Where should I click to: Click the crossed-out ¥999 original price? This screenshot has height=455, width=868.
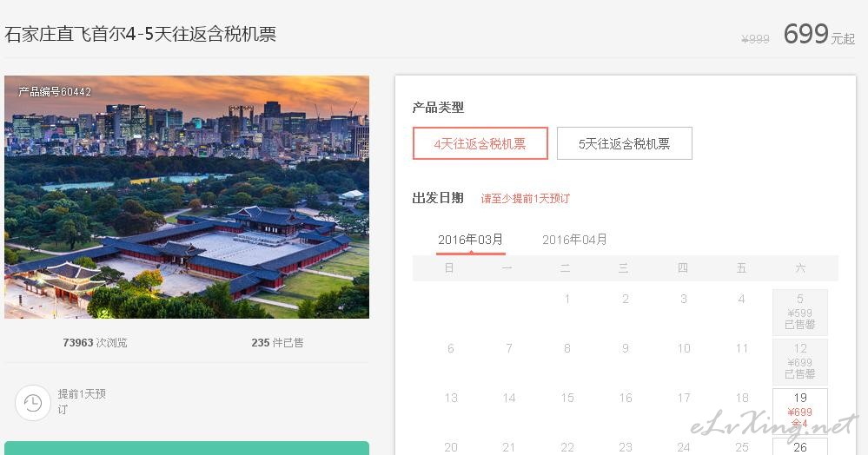click(x=756, y=39)
